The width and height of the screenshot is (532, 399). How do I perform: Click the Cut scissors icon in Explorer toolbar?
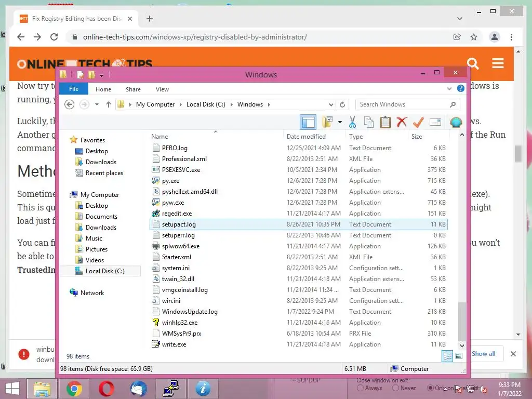pyautogui.click(x=352, y=122)
